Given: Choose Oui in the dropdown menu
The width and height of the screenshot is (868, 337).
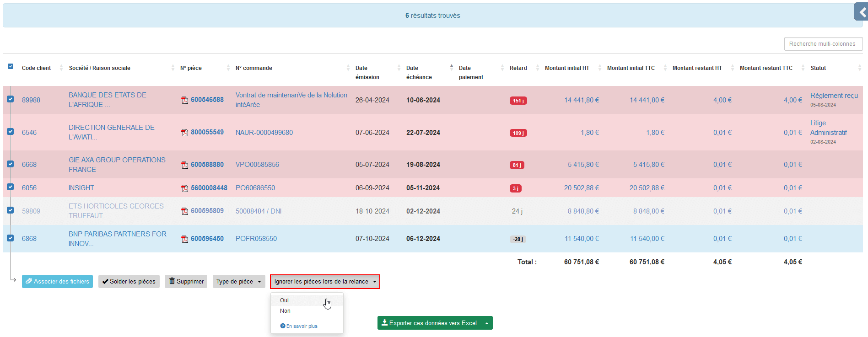Looking at the screenshot, I should point(285,300).
